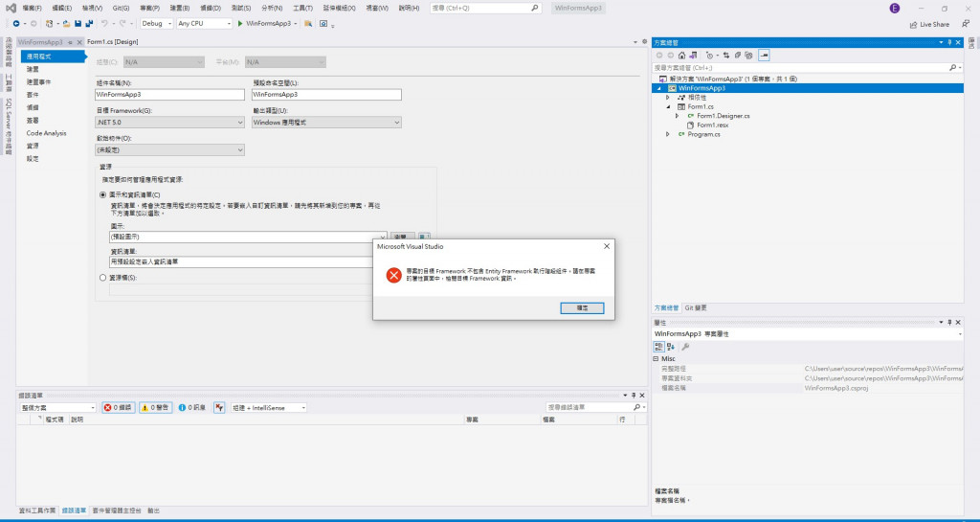The image size is (980, 522).
Task: Select the Code Analysis settings page
Action: tap(46, 133)
